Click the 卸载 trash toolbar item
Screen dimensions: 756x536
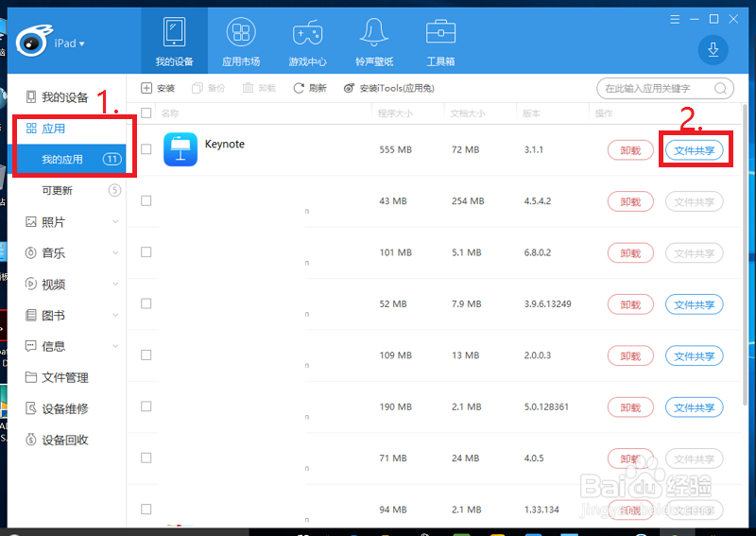coord(259,88)
